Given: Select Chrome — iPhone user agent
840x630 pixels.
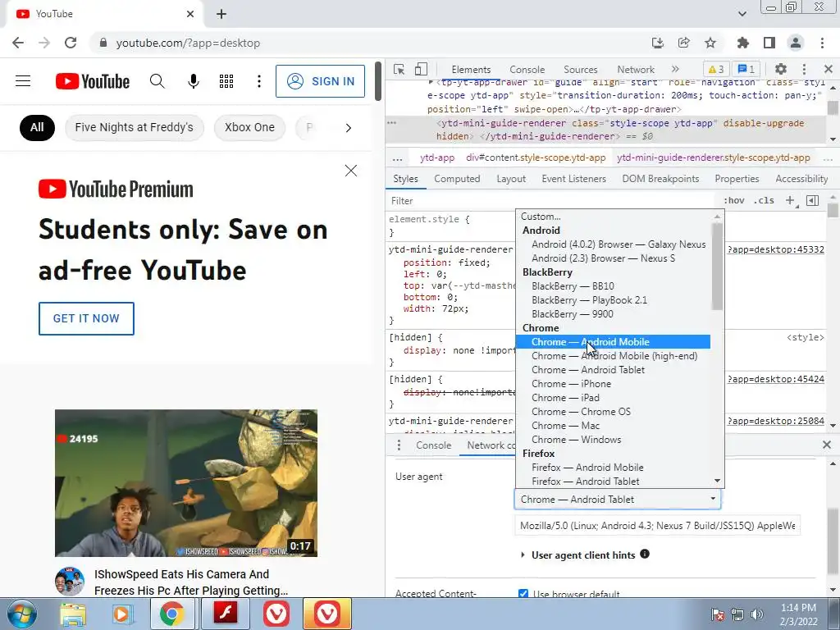Looking at the screenshot, I should click(613, 384).
